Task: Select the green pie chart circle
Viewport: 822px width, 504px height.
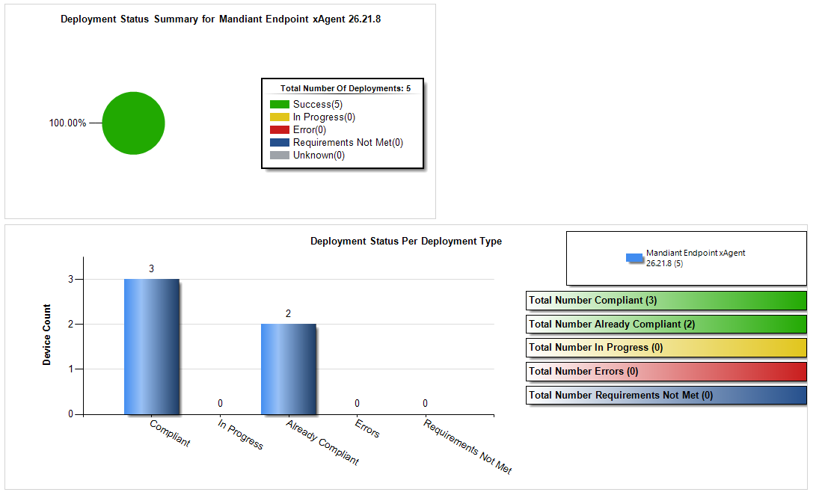Action: pos(133,123)
